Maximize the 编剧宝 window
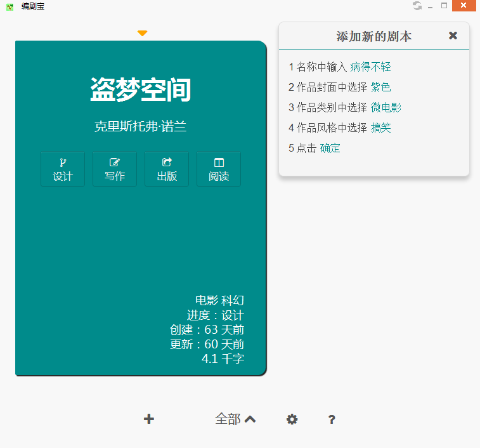This screenshot has width=480, height=448. [x=444, y=6]
